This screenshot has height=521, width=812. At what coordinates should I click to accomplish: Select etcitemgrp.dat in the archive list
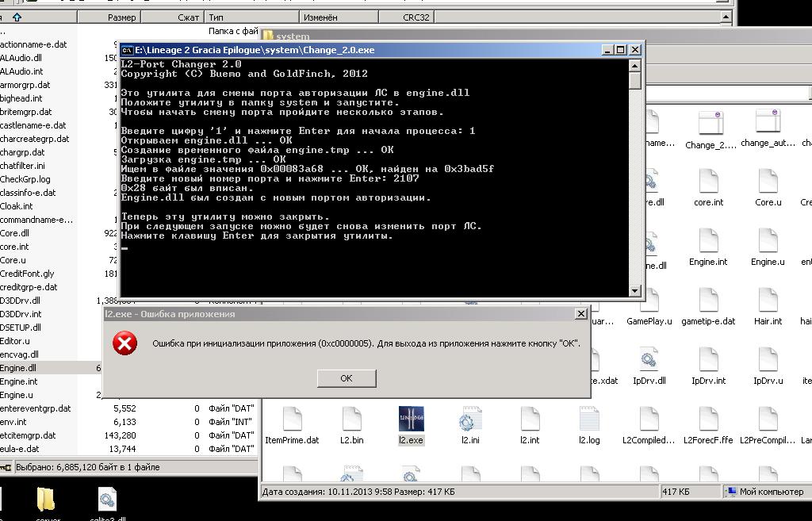pyautogui.click(x=28, y=435)
